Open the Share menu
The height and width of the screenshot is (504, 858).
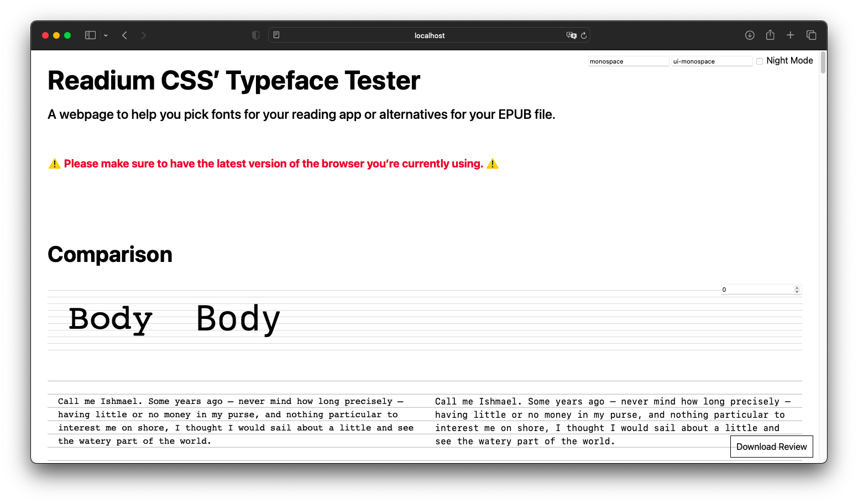point(770,35)
